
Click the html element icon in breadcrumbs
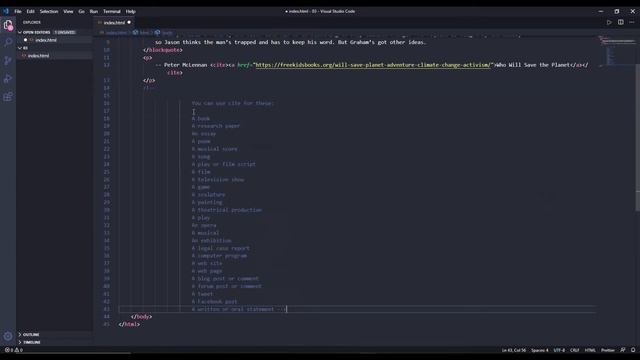(x=135, y=33)
